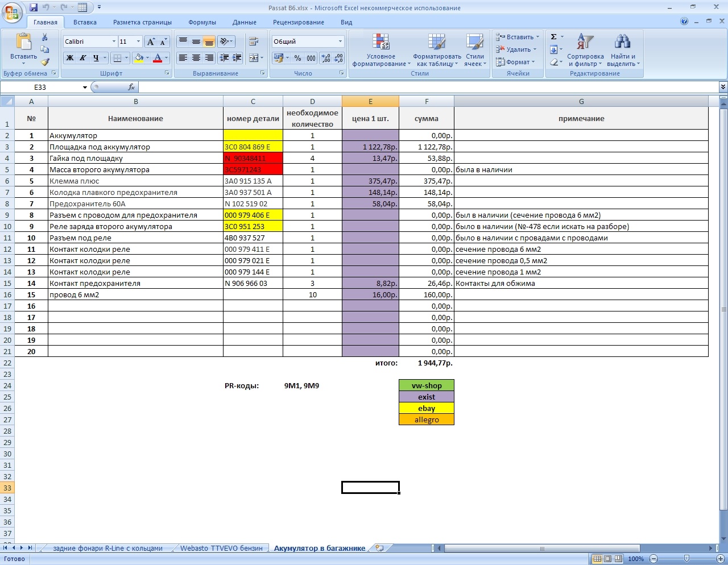Screen dimensions: 728x565
Task: Open the Calibri font name dropdown
Action: (x=114, y=41)
